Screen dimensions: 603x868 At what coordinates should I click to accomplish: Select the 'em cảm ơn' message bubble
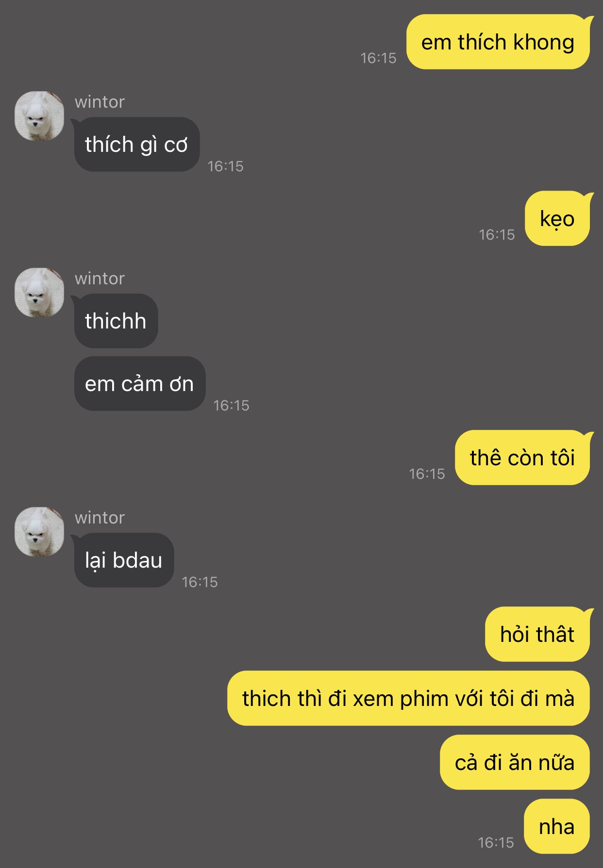(140, 384)
